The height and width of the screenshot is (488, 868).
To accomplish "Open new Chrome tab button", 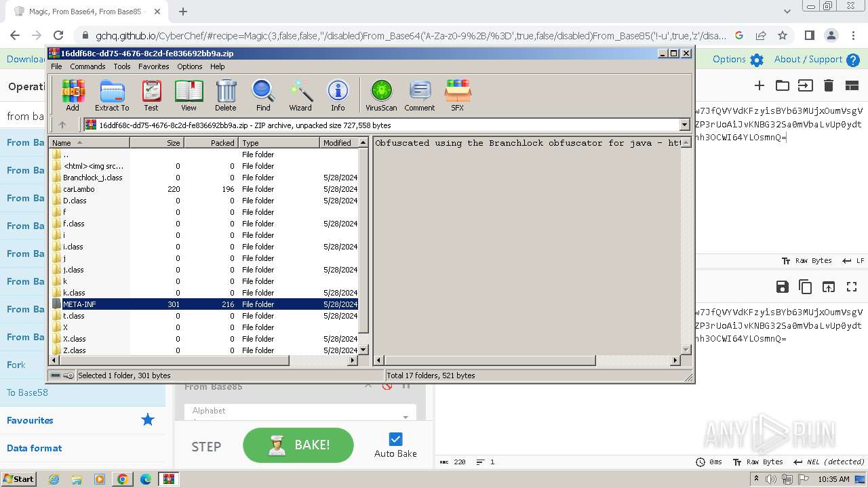I will click(x=183, y=11).
